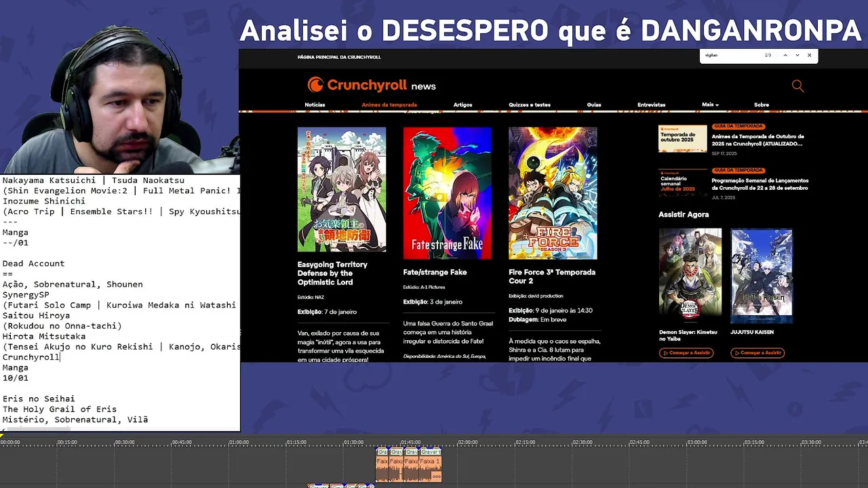Viewport: 868px width, 488px height.
Task: Click timeline ruler at 02:30:00
Action: point(583,443)
